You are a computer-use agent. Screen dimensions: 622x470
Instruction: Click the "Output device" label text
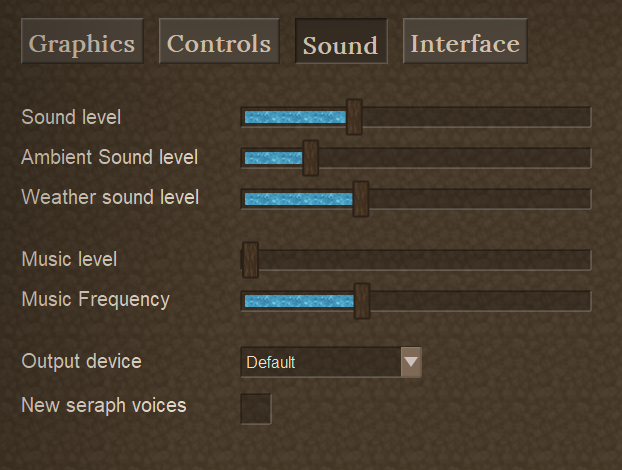pos(82,361)
